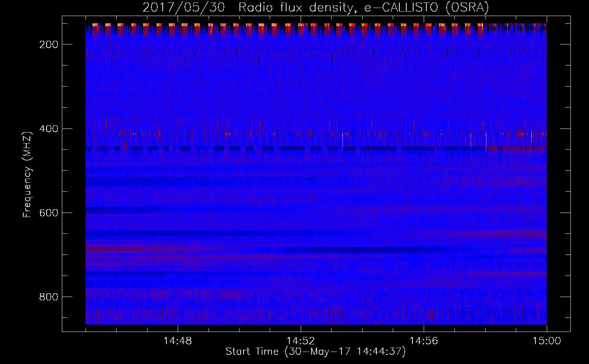Click the 'Frequency (MHZ)' axis label
Image resolution: width=589 pixels, height=364 pixels.
pos(27,174)
